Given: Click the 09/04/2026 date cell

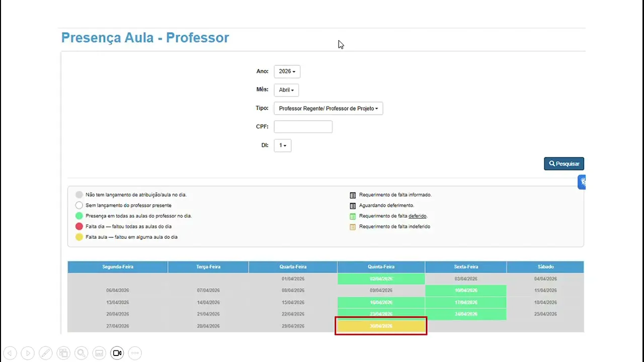Looking at the screenshot, I should click(381, 291).
